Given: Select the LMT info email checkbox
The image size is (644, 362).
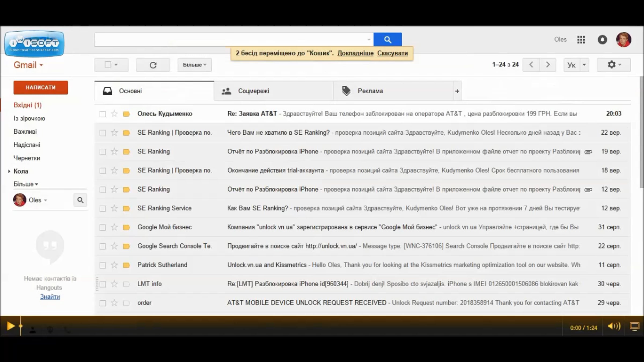Looking at the screenshot, I should coord(103,284).
